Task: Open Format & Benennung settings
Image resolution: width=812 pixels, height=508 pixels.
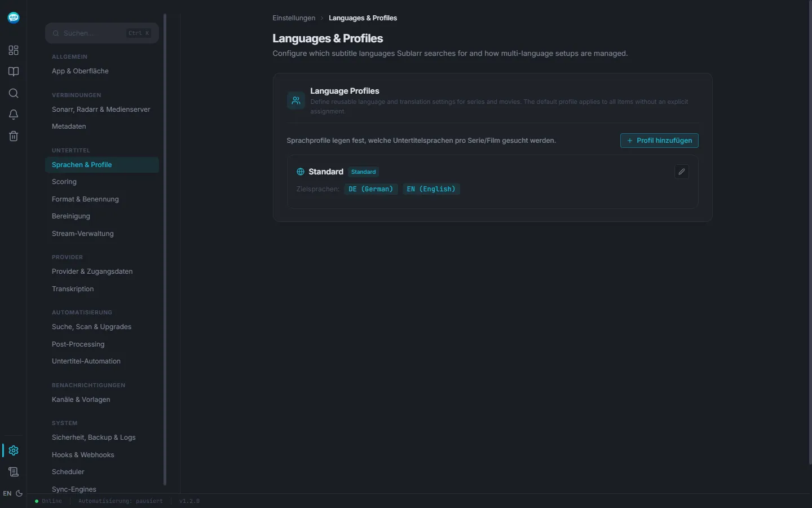Action: pyautogui.click(x=102, y=199)
